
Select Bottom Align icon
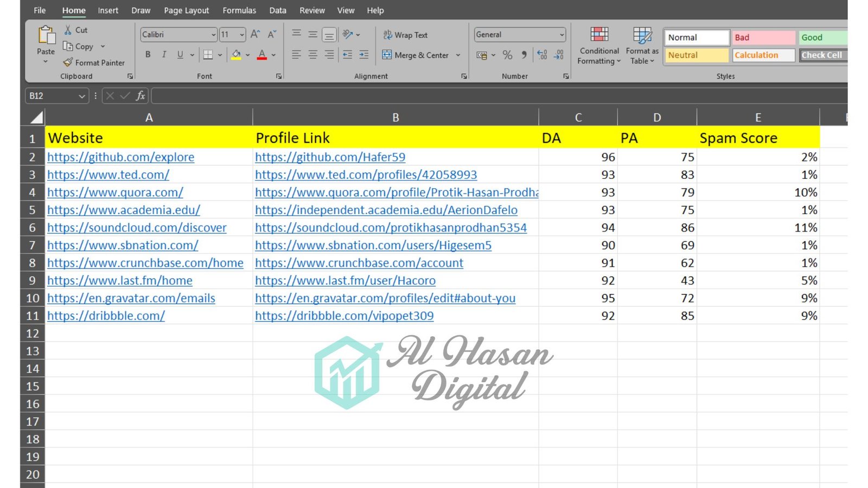329,35
